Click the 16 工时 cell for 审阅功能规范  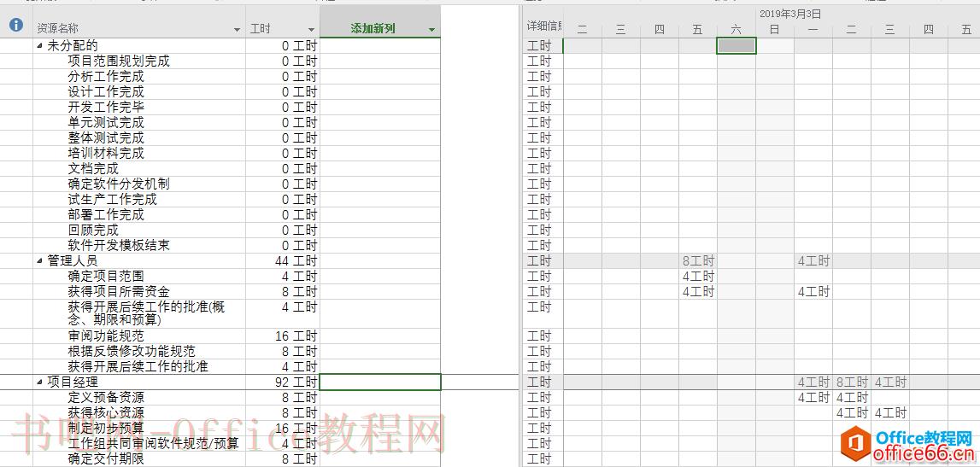pyautogui.click(x=283, y=336)
